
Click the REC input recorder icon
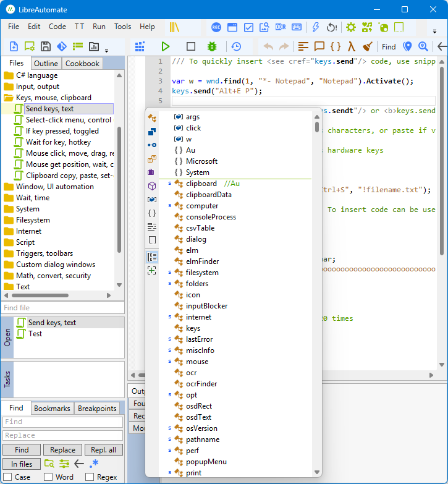(x=216, y=27)
